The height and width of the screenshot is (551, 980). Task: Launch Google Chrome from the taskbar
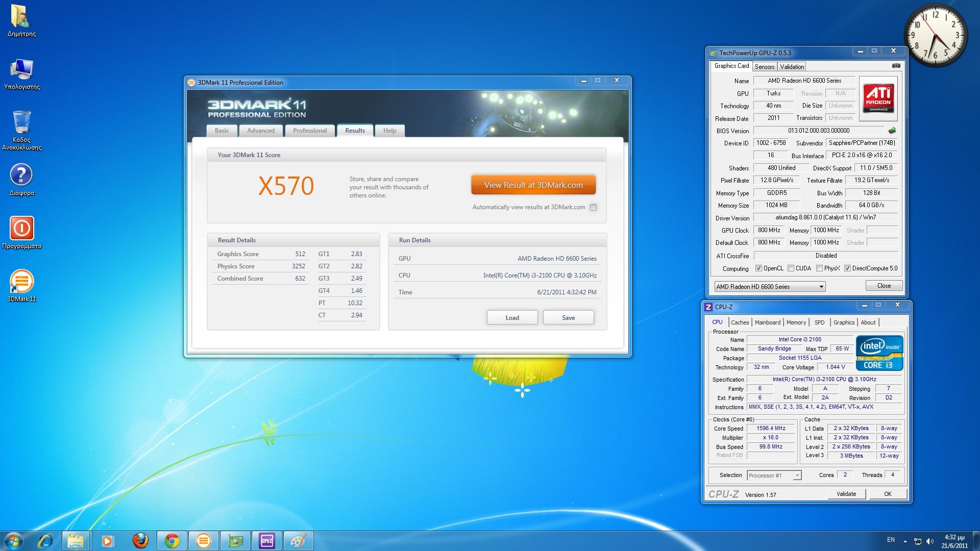(172, 541)
